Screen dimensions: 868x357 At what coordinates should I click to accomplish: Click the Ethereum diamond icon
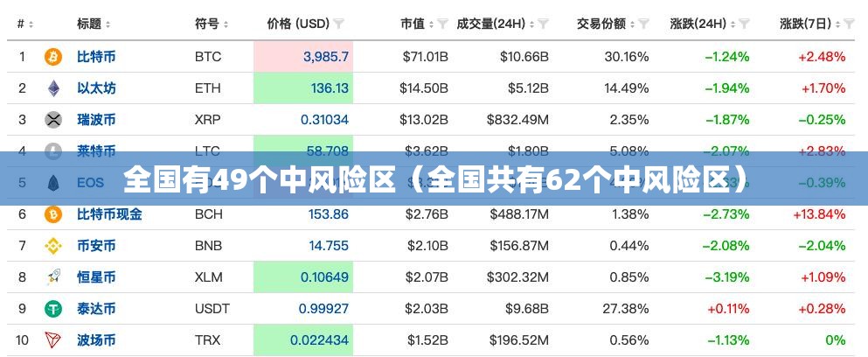[53, 88]
